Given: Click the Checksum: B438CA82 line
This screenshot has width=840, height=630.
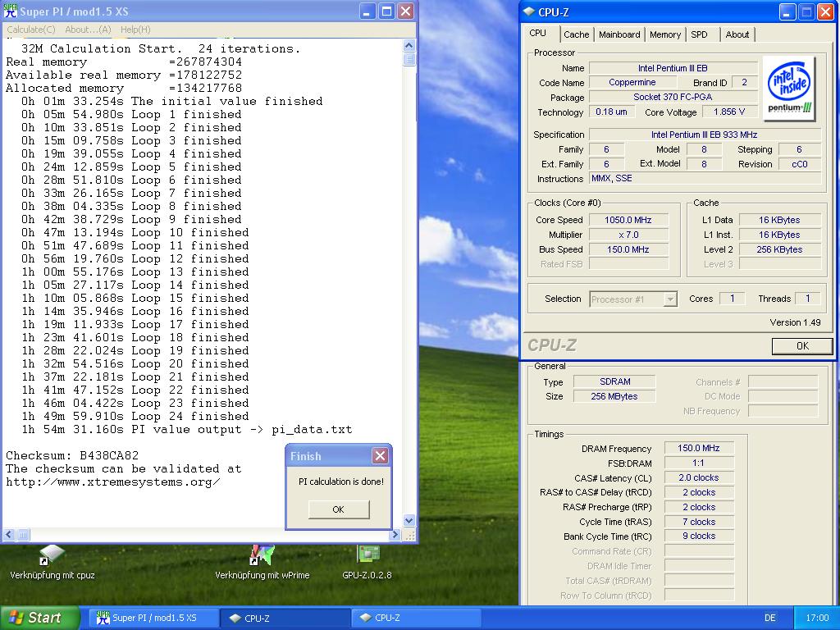Looking at the screenshot, I should [x=72, y=455].
